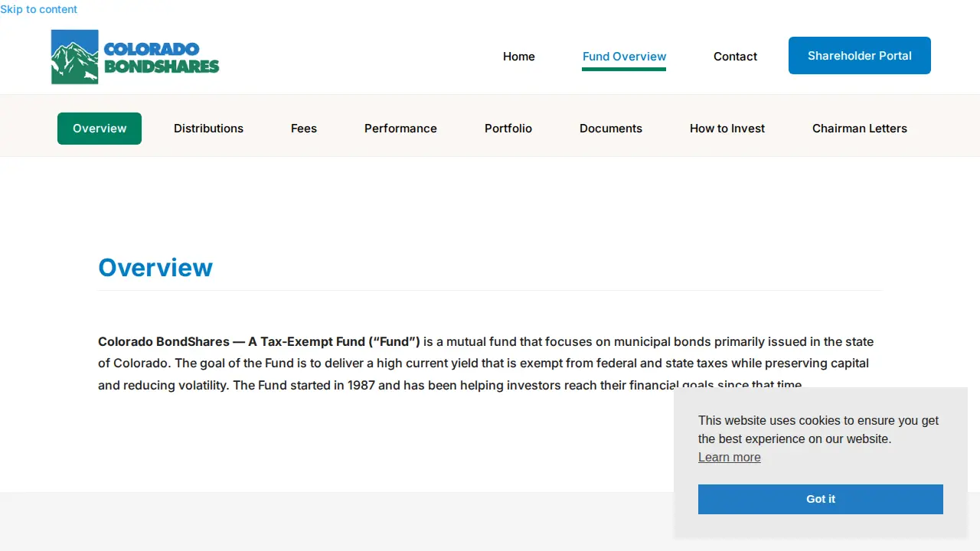Select the Overview tab

100,129
